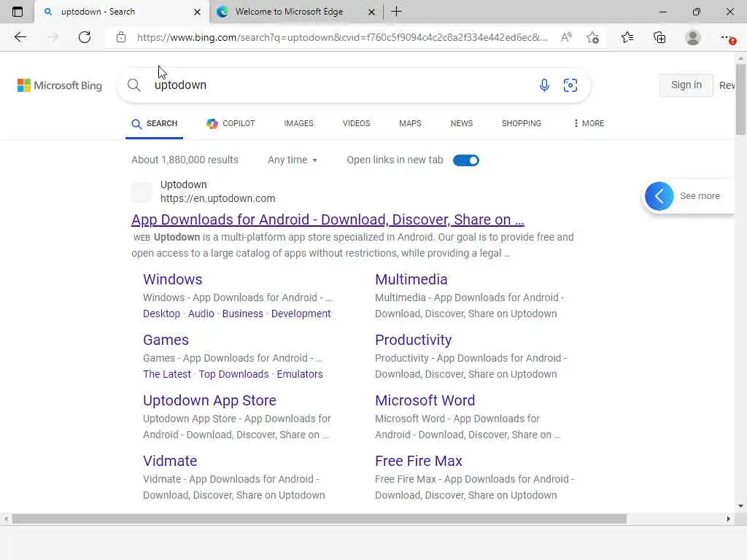
Task: Open the Development sublink under Windows
Action: click(x=301, y=314)
